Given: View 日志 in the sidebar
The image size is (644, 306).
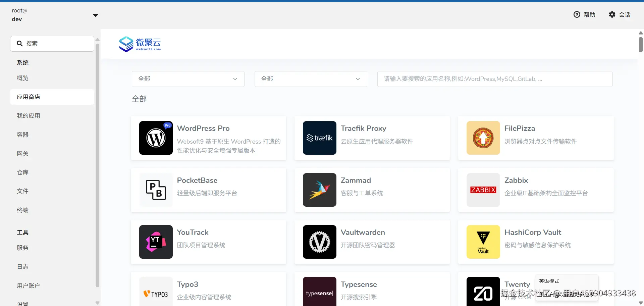Looking at the screenshot, I should 52,267.
